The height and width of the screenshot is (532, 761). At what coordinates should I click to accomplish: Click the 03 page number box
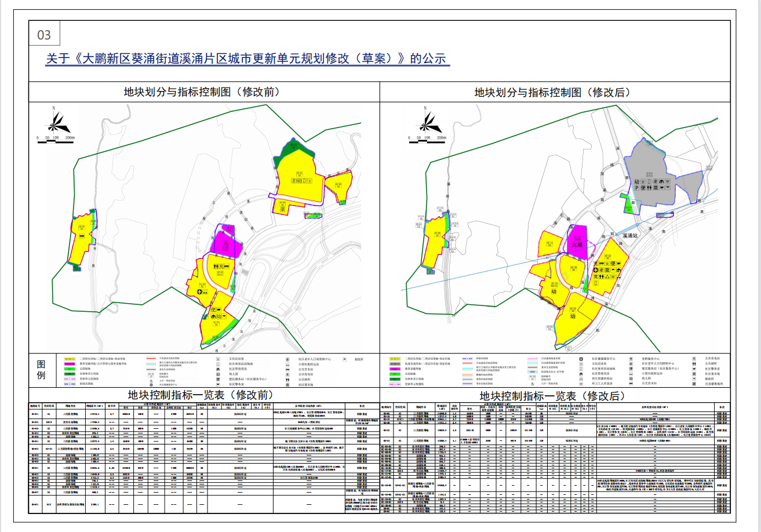click(x=44, y=35)
